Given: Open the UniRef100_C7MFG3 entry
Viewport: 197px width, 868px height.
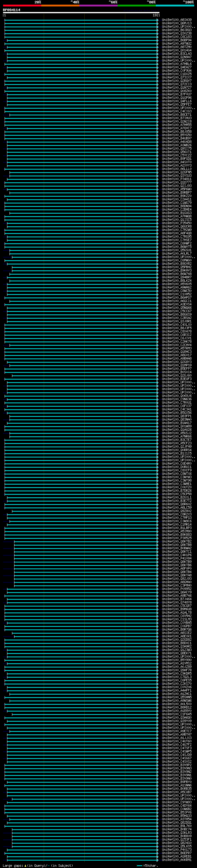Looking at the screenshot, I should coord(176,518).
